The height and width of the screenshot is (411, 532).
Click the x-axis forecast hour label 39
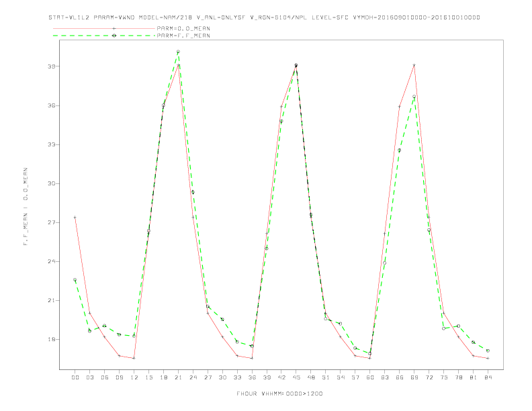267,377
